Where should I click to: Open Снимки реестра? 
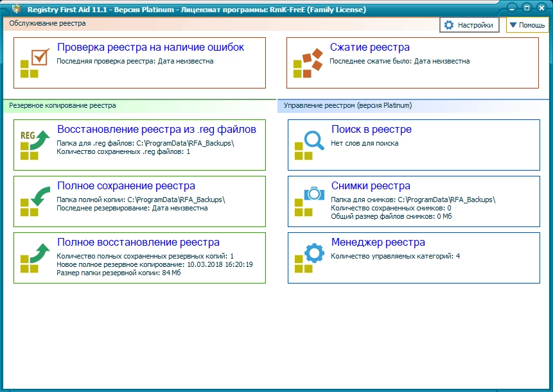[x=371, y=185]
